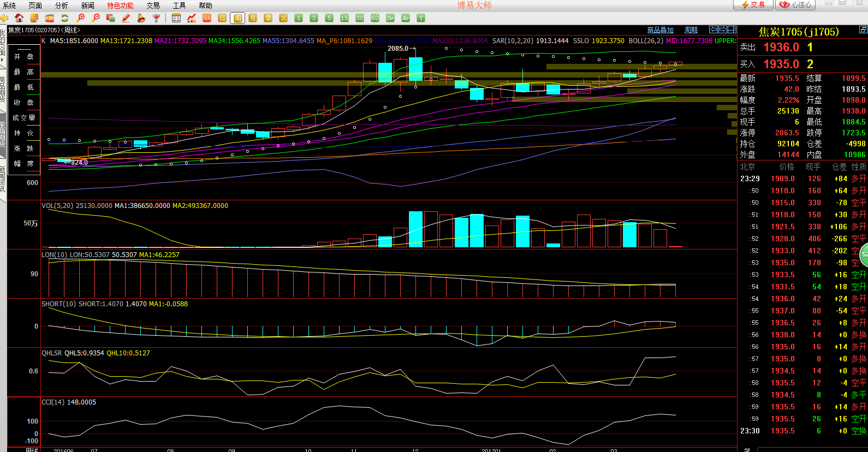This screenshot has height=452, width=868.
Task: Open the home page icon
Action: point(19,18)
